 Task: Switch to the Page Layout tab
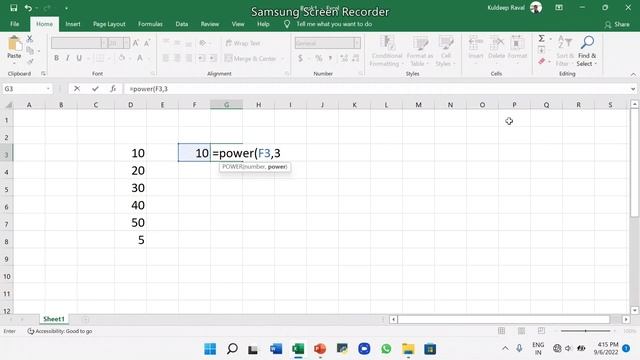tap(109, 24)
